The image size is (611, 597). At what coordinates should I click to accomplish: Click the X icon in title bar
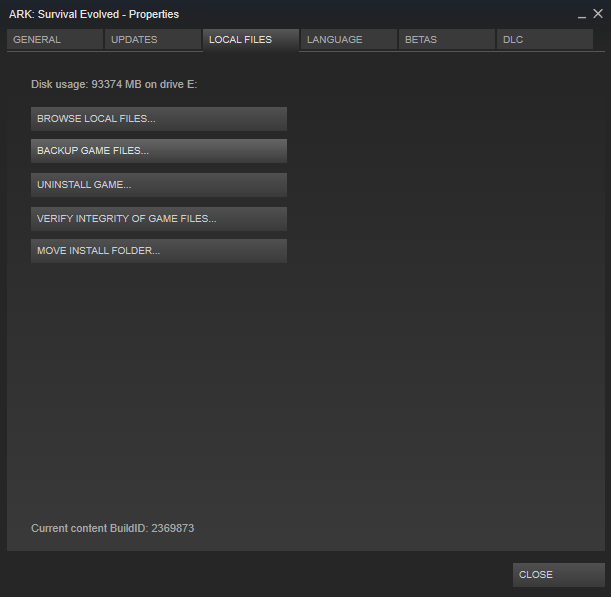pos(598,14)
